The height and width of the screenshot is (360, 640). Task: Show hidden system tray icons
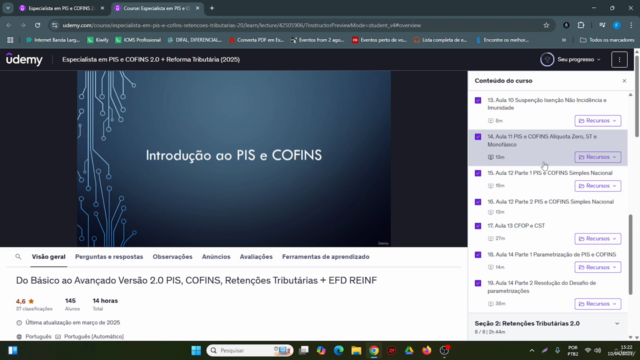pyautogui.click(x=531, y=351)
